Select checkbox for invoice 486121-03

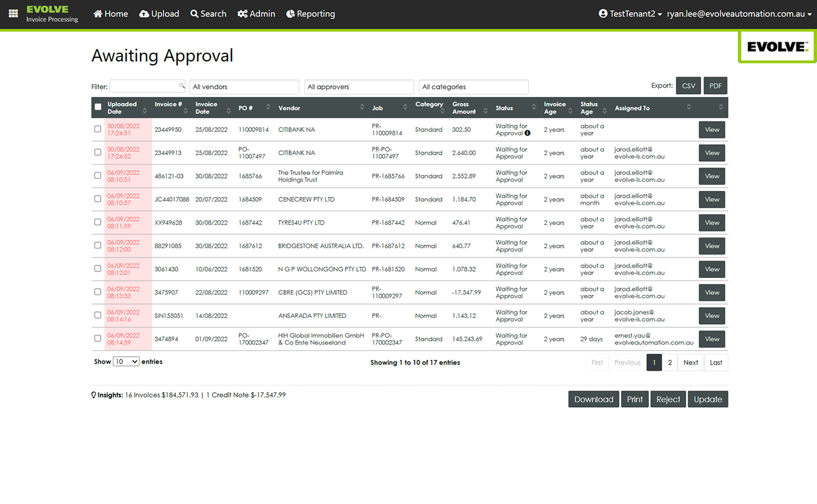(x=98, y=176)
